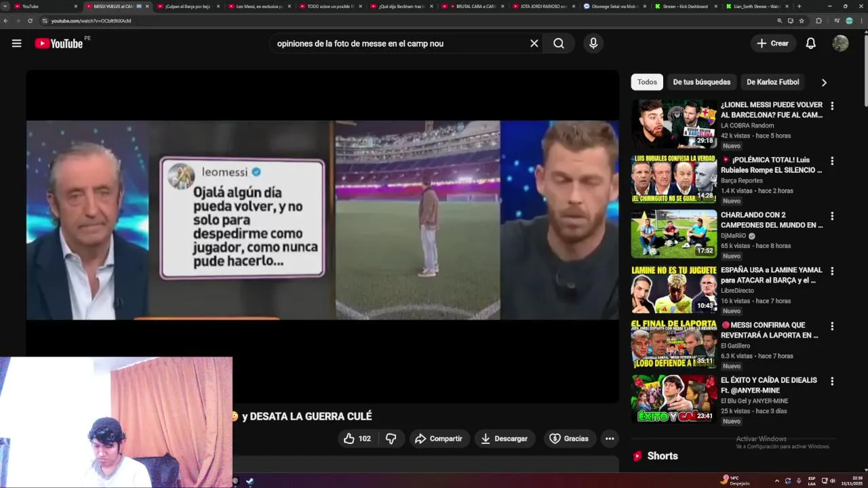Open YouTube notifications bell

810,43
